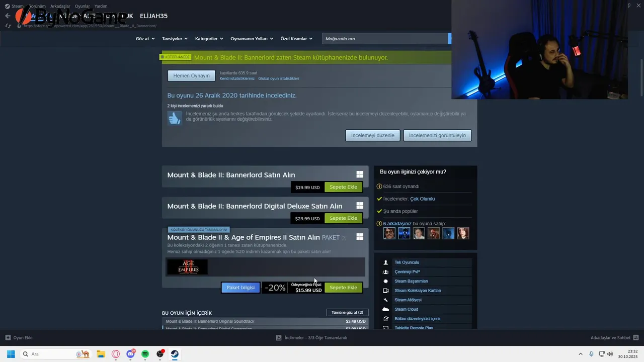Click the Çevrimiçi PvP players icon
The width and height of the screenshot is (644, 362).
click(386, 272)
